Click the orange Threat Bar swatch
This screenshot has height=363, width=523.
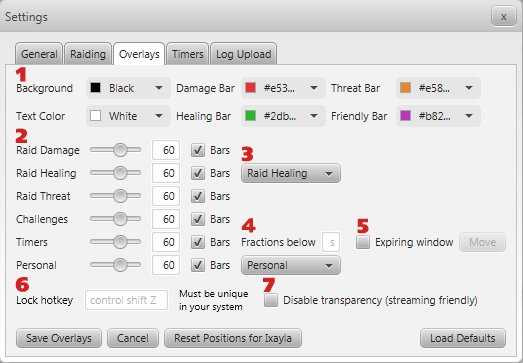click(x=405, y=88)
